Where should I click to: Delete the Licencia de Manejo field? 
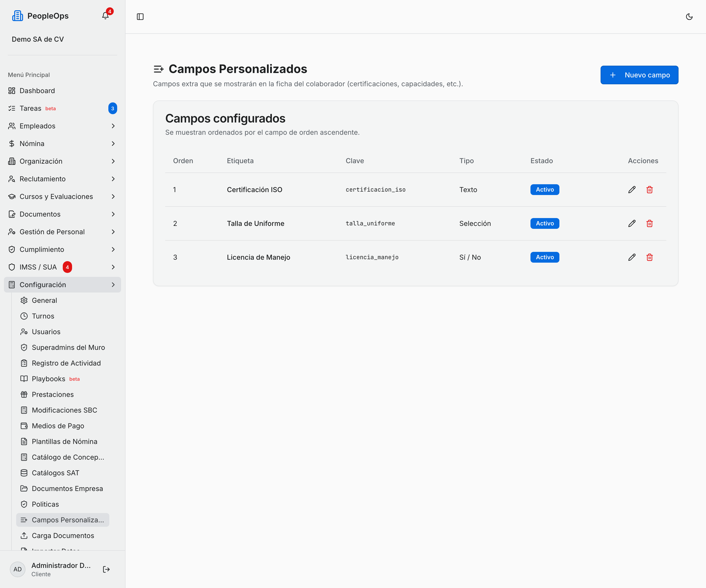pos(650,257)
